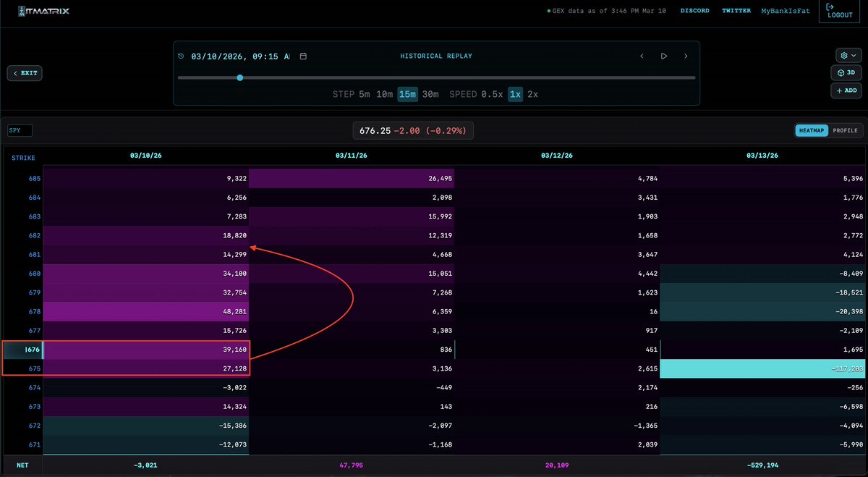Click the 15,051 cell at strike 680
Screen dimensions: 868x477
point(352,274)
